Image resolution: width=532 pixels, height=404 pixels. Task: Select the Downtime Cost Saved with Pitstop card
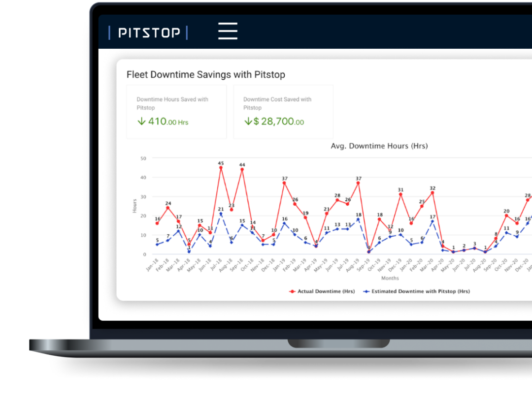click(283, 112)
